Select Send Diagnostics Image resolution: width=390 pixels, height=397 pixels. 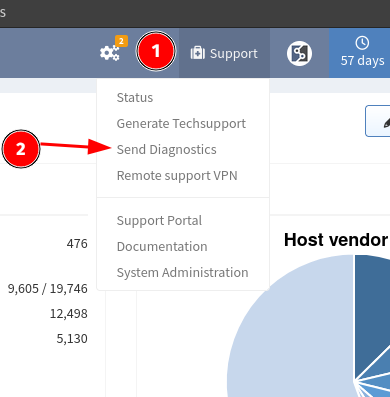(166, 150)
